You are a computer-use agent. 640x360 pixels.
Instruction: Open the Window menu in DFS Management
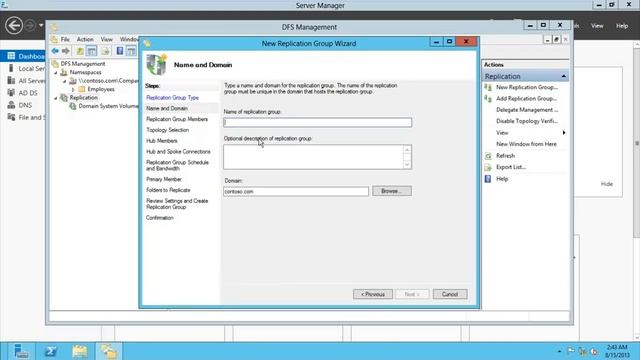(x=129, y=40)
